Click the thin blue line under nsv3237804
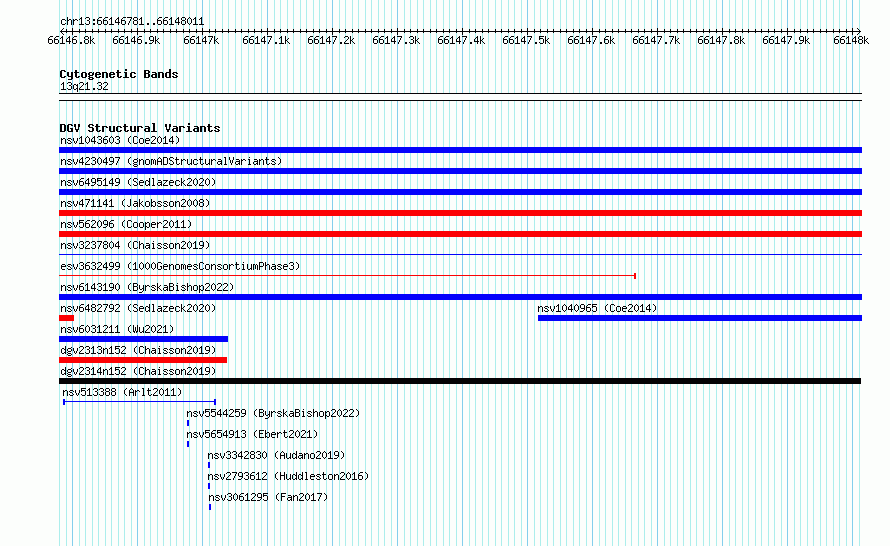Image resolution: width=890 pixels, height=546 pixels. pyautogui.click(x=460, y=254)
